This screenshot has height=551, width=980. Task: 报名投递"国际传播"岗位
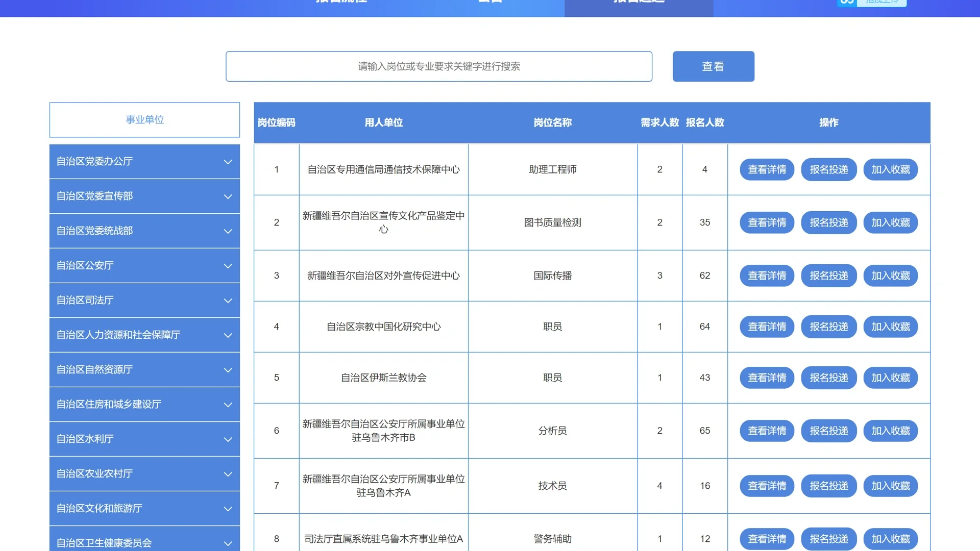tap(828, 275)
